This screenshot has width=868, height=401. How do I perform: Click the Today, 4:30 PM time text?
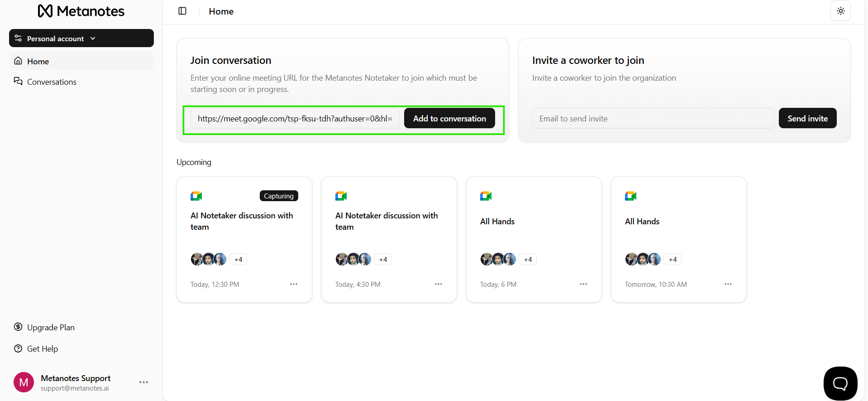click(x=358, y=285)
